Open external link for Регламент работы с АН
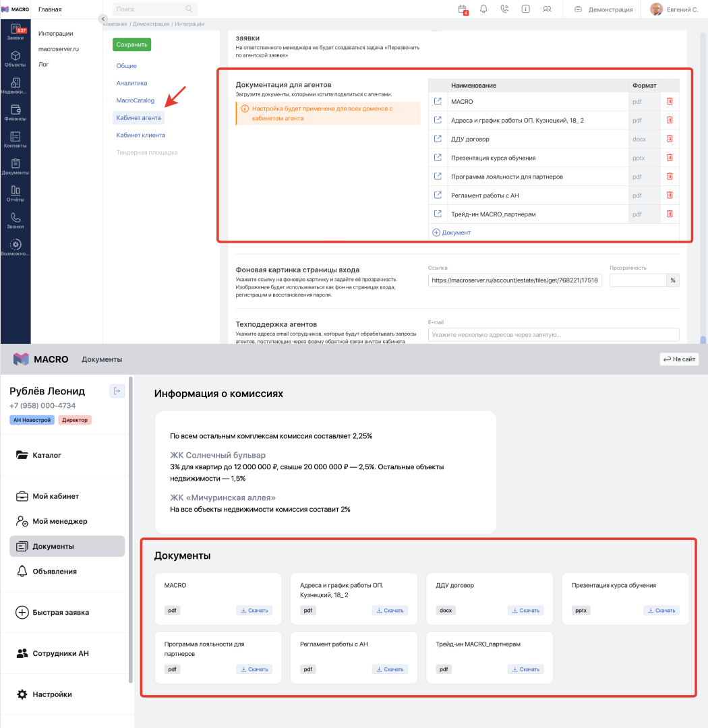The image size is (708, 728). pos(438,195)
